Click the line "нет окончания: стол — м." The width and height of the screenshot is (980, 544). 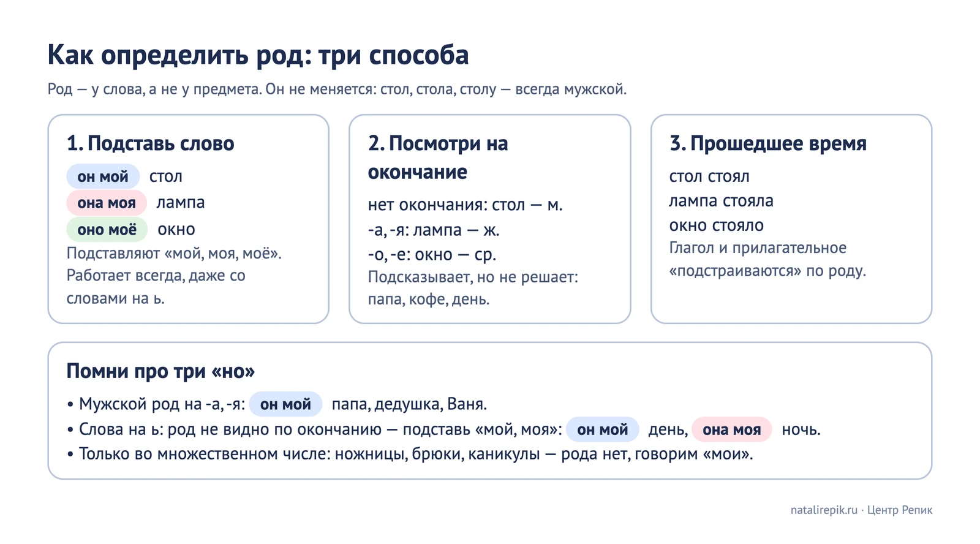pyautogui.click(x=465, y=205)
